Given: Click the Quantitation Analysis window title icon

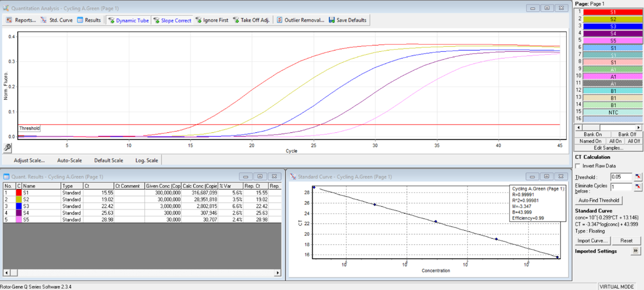Looking at the screenshot, I should point(6,8).
